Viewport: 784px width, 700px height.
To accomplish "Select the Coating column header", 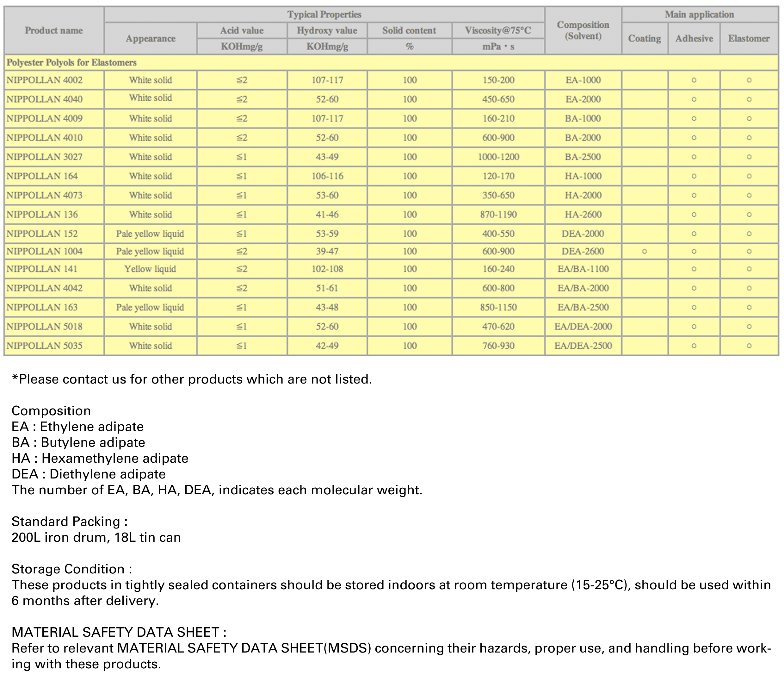I will click(x=645, y=39).
